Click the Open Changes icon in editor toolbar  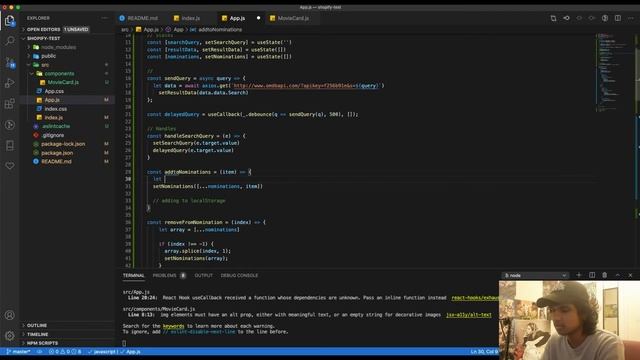(x=567, y=18)
